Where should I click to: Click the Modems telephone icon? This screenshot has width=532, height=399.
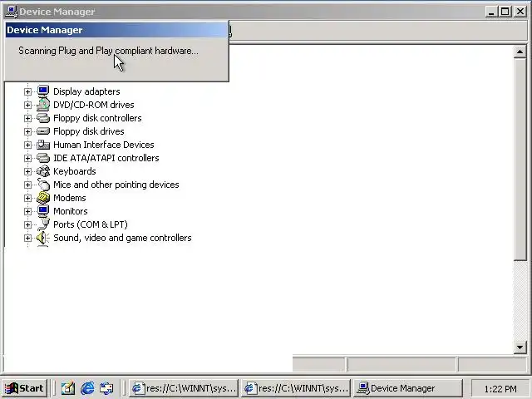pyautogui.click(x=43, y=198)
